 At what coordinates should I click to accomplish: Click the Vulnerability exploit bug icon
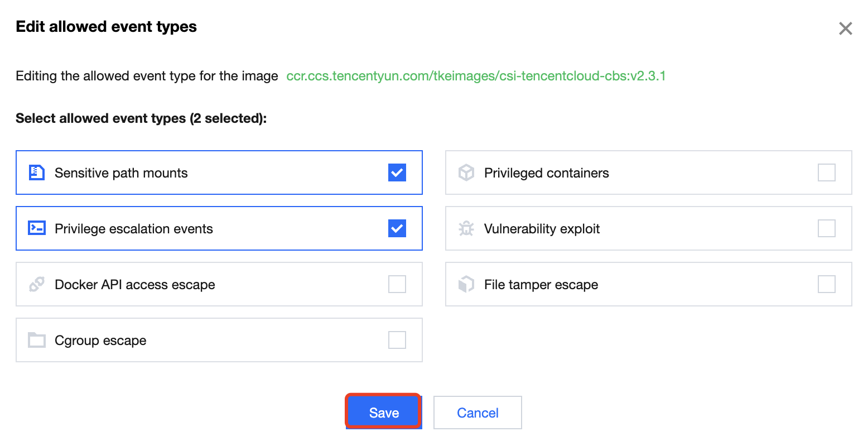tap(466, 228)
